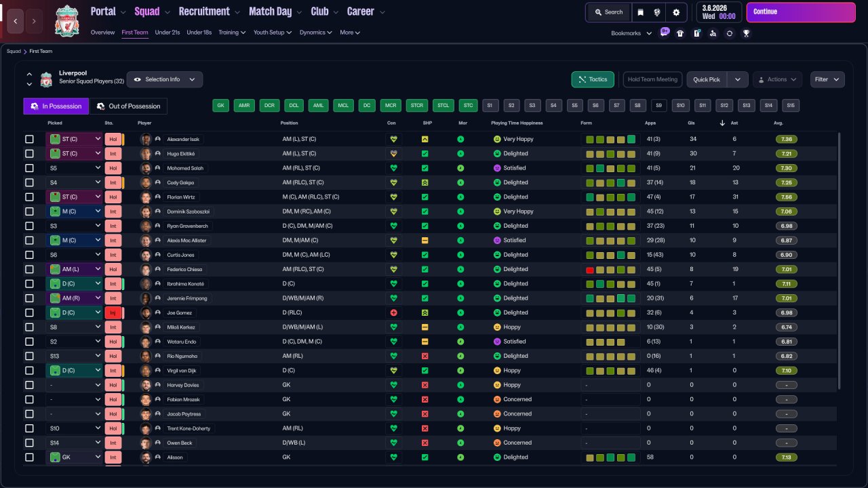The image size is (868, 488).
Task: Click the Squad breadcrumb link
Action: coord(14,52)
